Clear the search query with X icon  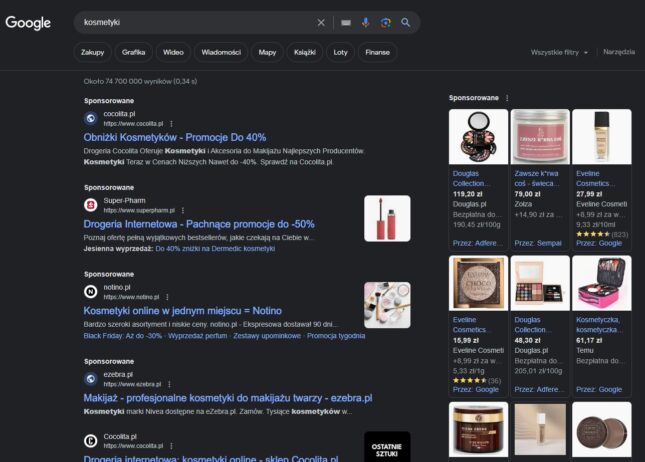pos(321,23)
